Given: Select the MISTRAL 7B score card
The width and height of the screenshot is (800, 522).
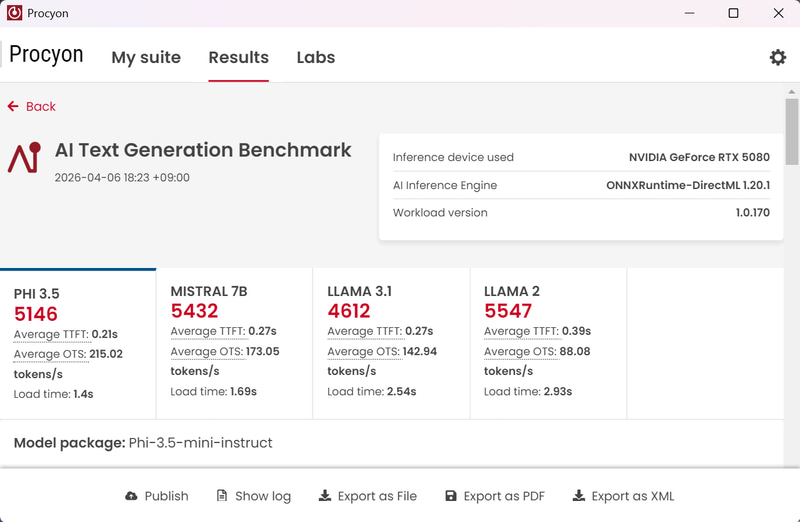Looking at the screenshot, I should point(235,344).
